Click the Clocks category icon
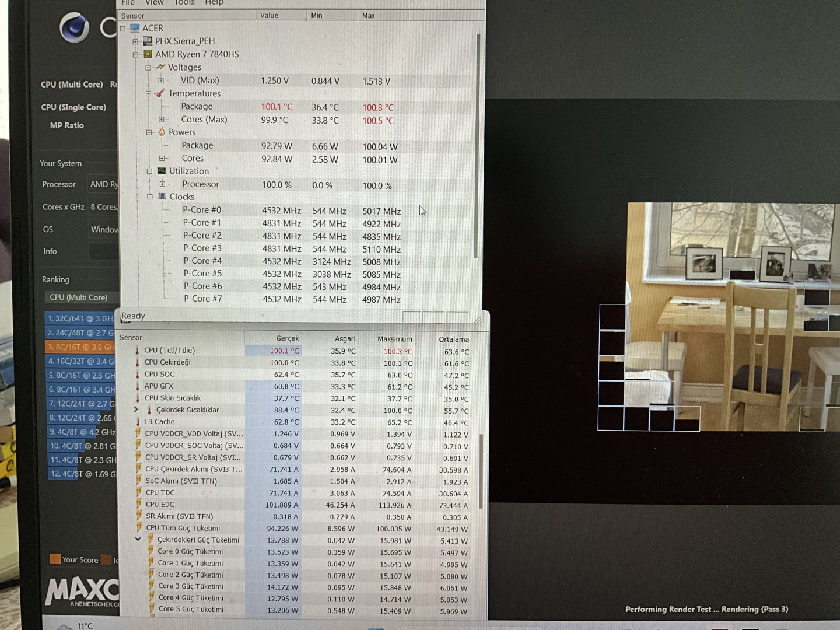This screenshot has width=840, height=630. (162, 197)
